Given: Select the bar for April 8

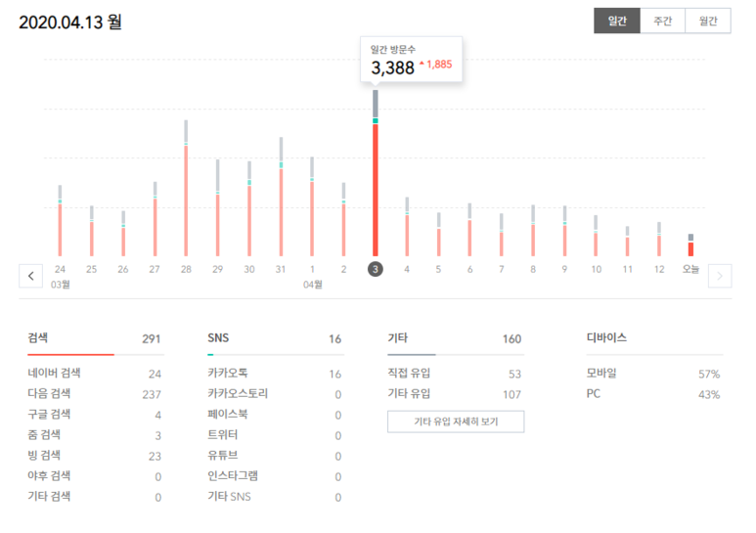Looking at the screenshot, I should [533, 231].
